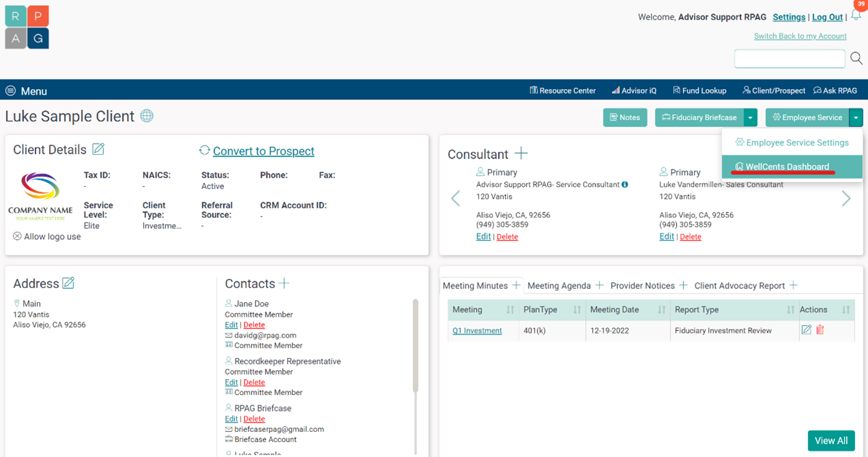868x457 pixels.
Task: Open Client/Prospect menu
Action: coord(774,91)
